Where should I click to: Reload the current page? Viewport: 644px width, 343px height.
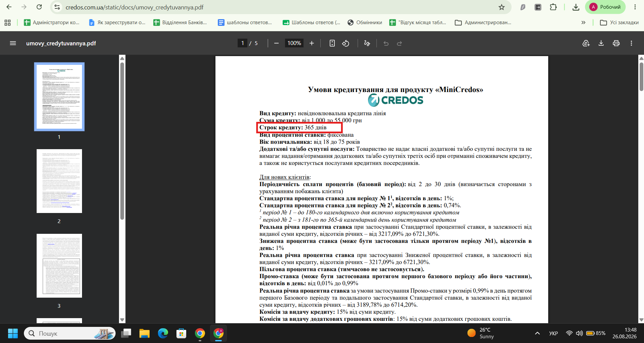39,7
